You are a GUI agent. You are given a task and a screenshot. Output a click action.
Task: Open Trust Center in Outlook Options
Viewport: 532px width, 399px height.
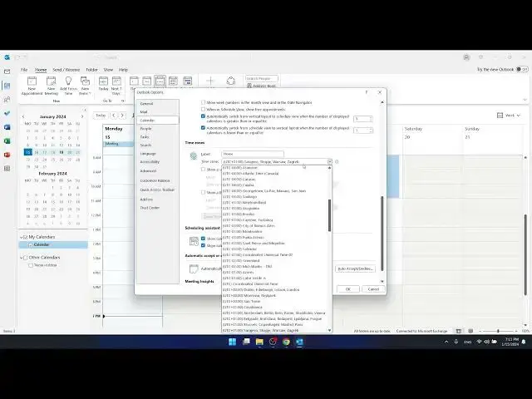[x=157, y=208]
